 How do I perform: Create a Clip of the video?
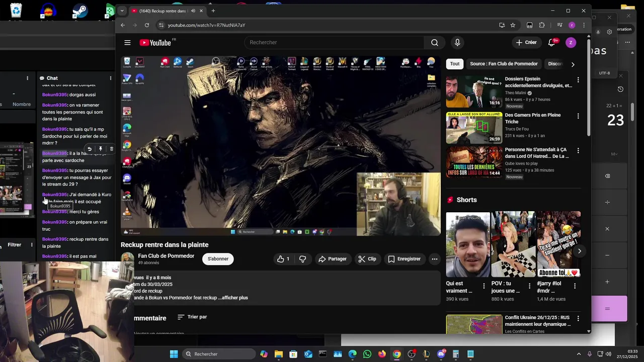pos(367,259)
